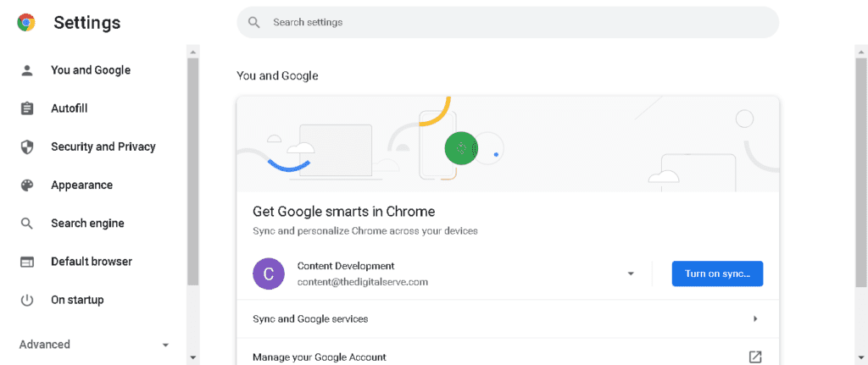This screenshot has width=868, height=365.
Task: Click the main page scrollbar up arrow
Action: click(861, 52)
